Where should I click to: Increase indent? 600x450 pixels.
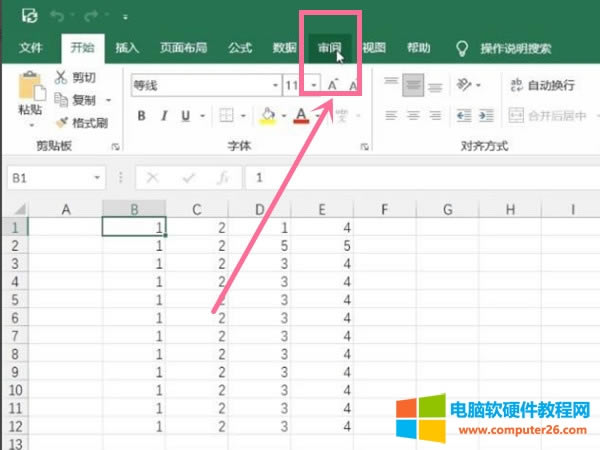click(486, 115)
